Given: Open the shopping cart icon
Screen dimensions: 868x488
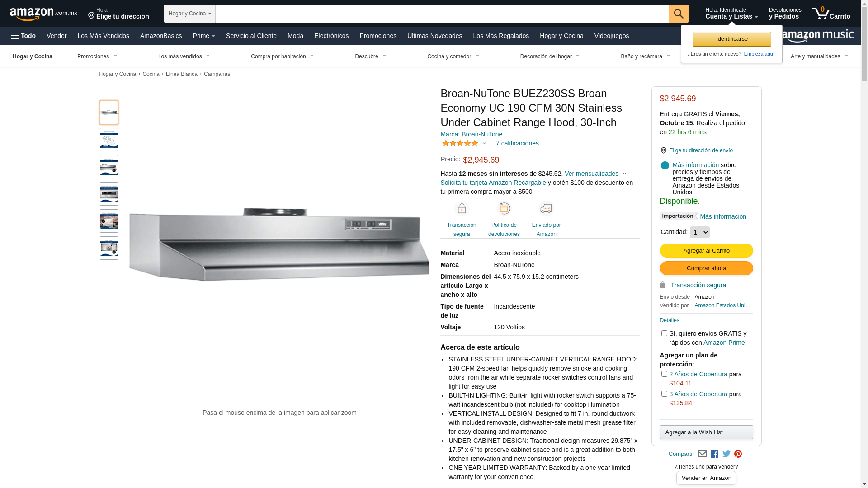Looking at the screenshot, I should click(831, 14).
